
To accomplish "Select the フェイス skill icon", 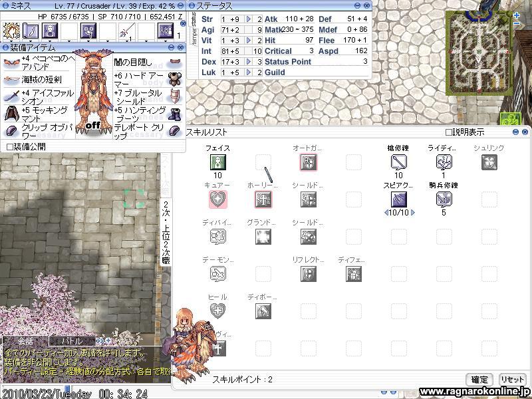I will pyautogui.click(x=218, y=162).
